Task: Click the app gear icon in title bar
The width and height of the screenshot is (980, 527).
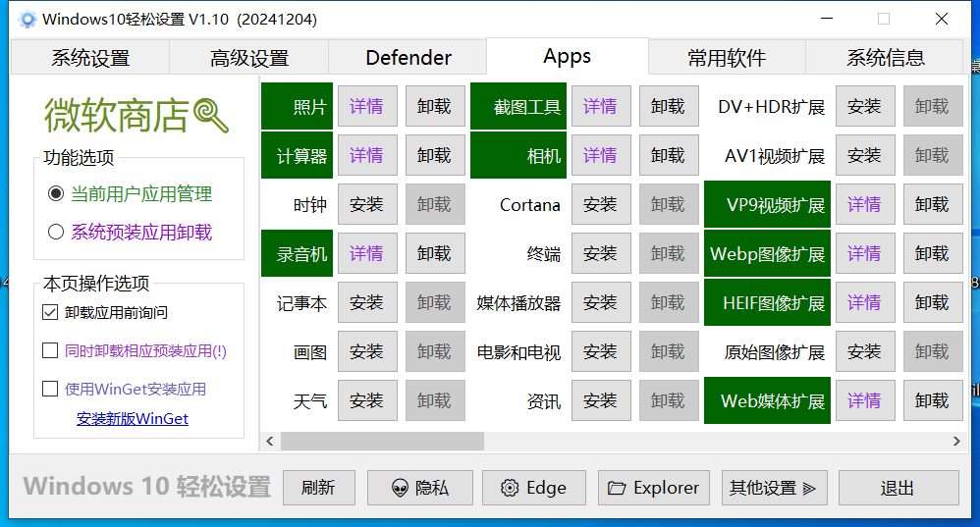Action: click(27, 20)
